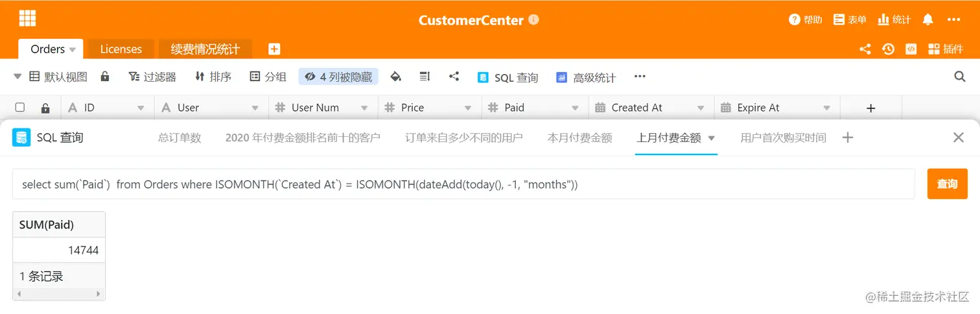Click the scrollbar left arrow

click(x=18, y=294)
